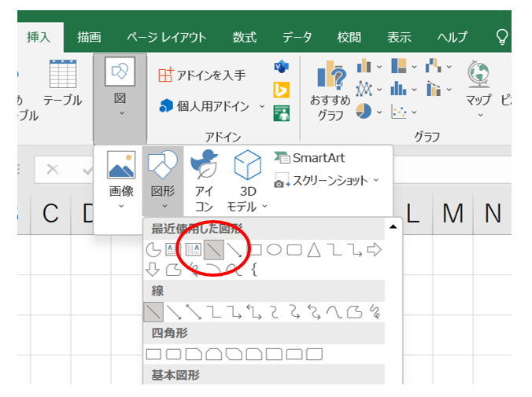This screenshot has width=532, height=397.
Task: Select the curve tool in 線 section
Action: pyautogui.click(x=334, y=312)
